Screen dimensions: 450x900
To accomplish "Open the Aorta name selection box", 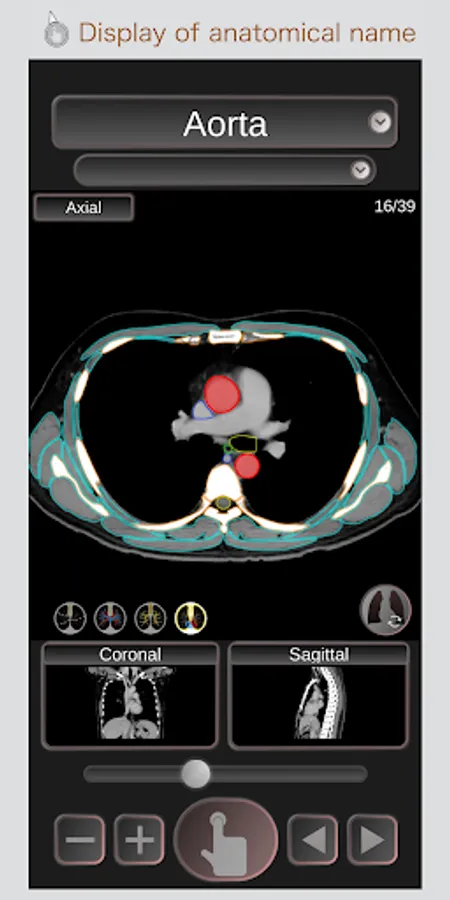I will (x=224, y=123).
